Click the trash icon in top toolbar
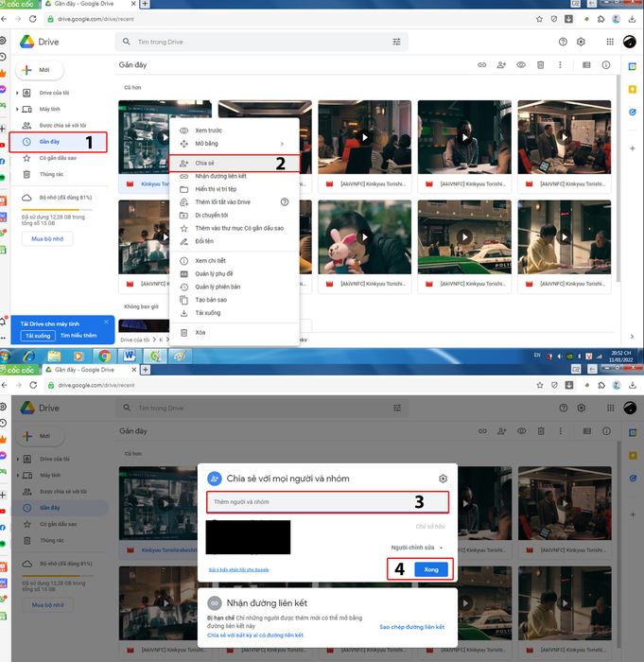 coord(540,65)
